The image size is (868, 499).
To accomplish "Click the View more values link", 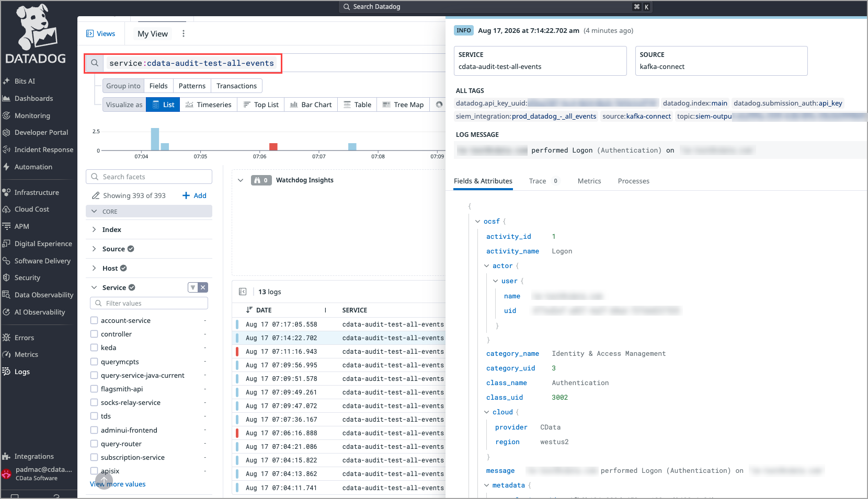I will tap(118, 484).
